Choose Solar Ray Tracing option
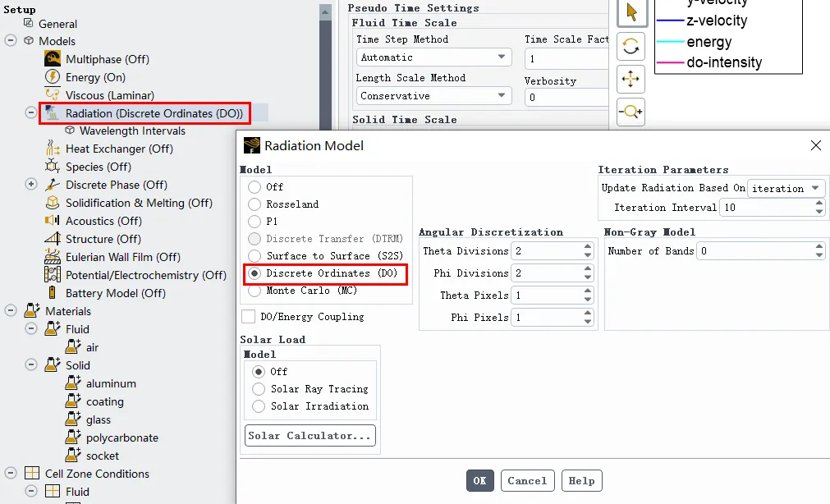830x504 pixels. click(259, 389)
